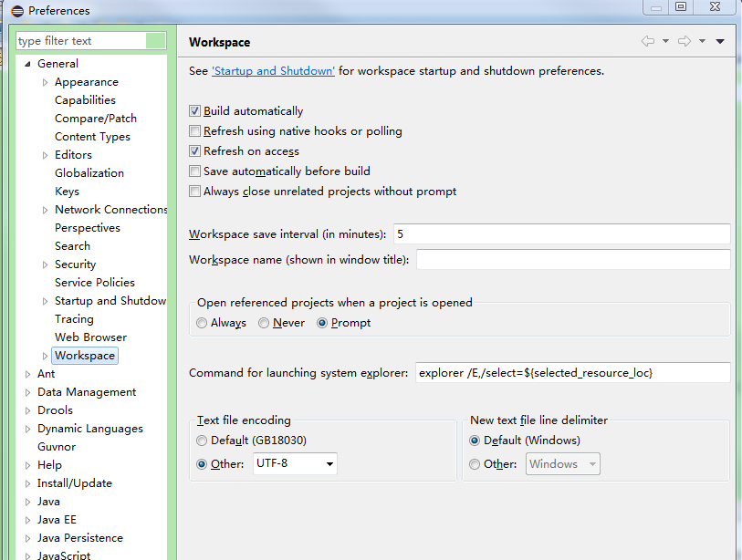Expand the Security tree node
The image size is (742, 560).
tap(45, 264)
